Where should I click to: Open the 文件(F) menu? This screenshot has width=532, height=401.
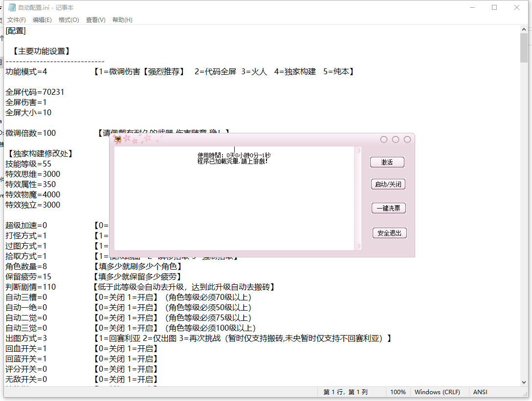tap(16, 20)
